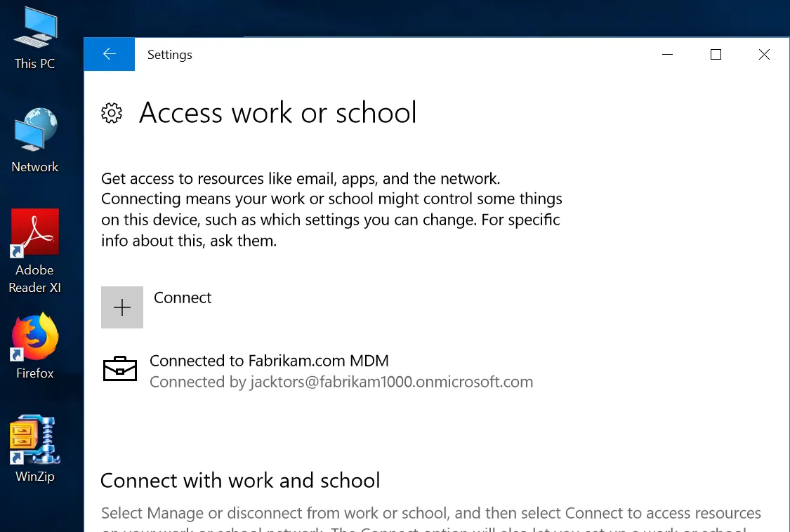
Task: Click the gear icon beside the page heading
Action: pyautogui.click(x=112, y=113)
